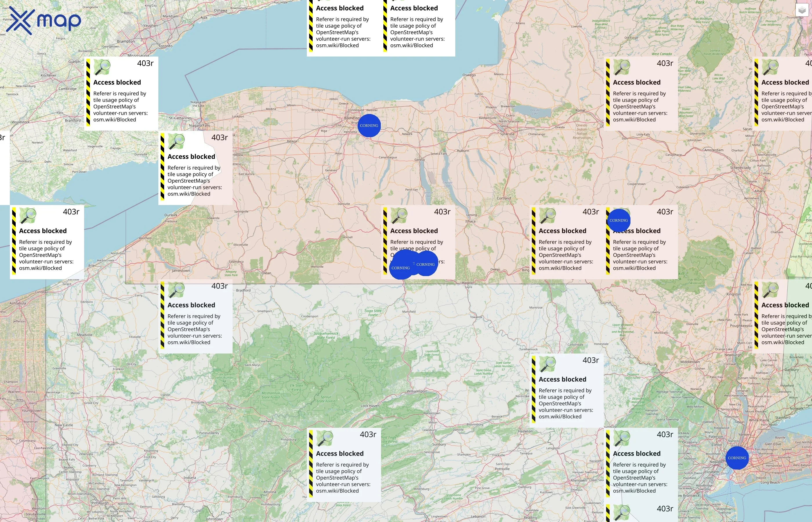Click the 'Kitchener' map label
The image size is (812, 522).
pos(48,75)
